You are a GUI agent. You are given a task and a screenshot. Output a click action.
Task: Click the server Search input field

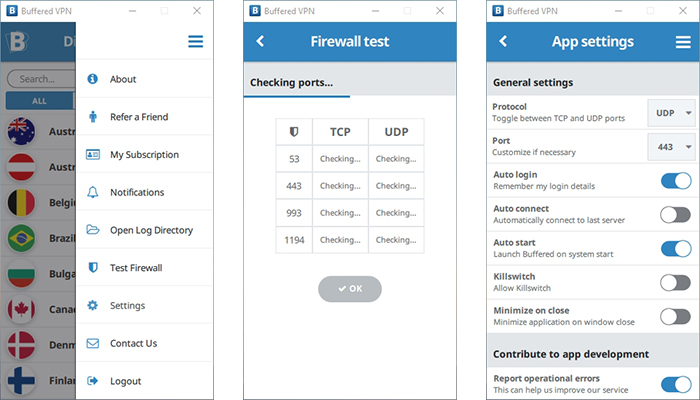[x=41, y=79]
